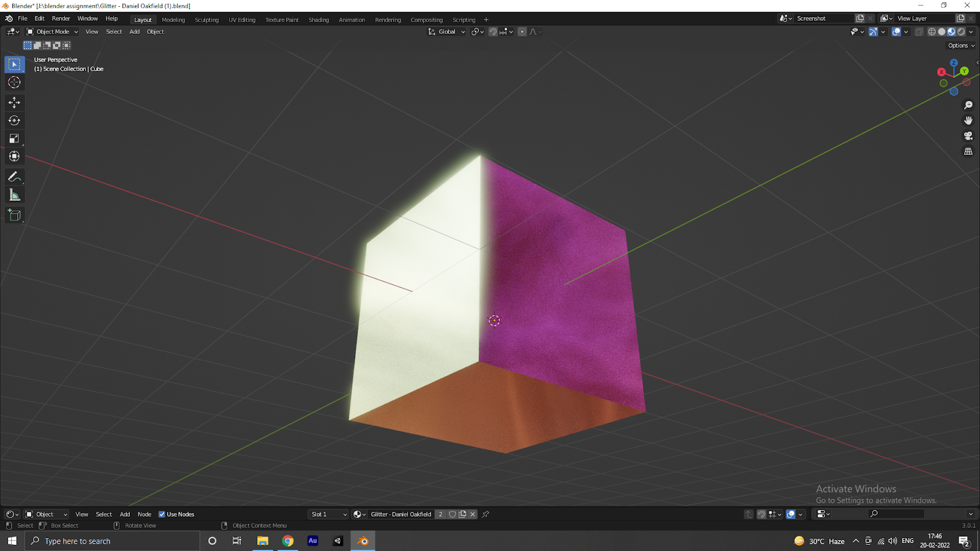The height and width of the screenshot is (551, 980).
Task: Open File Explorer from taskbar
Action: point(263,541)
